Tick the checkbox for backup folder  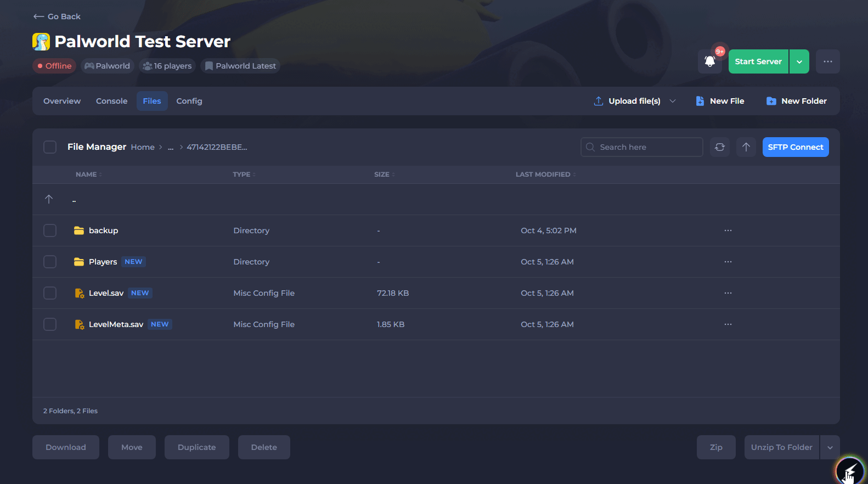pos(50,230)
